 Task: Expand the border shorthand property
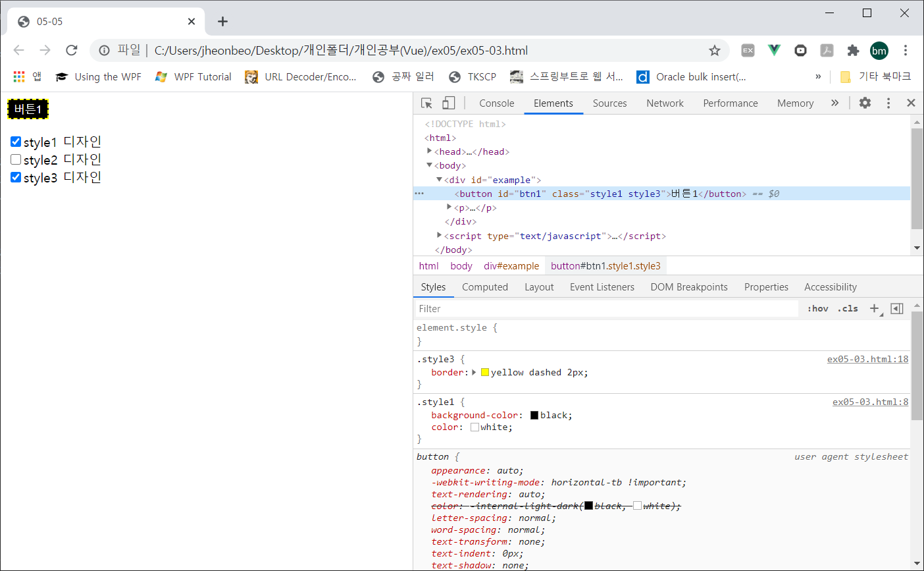(474, 372)
